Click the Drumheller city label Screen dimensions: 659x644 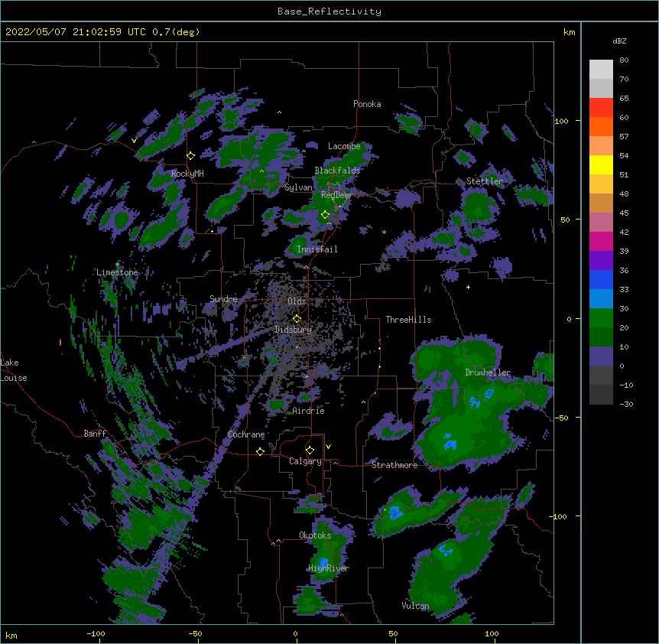pos(488,372)
